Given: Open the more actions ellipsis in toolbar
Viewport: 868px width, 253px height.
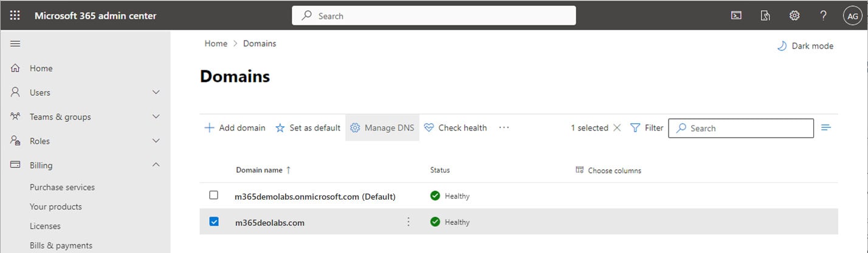Looking at the screenshot, I should 504,128.
